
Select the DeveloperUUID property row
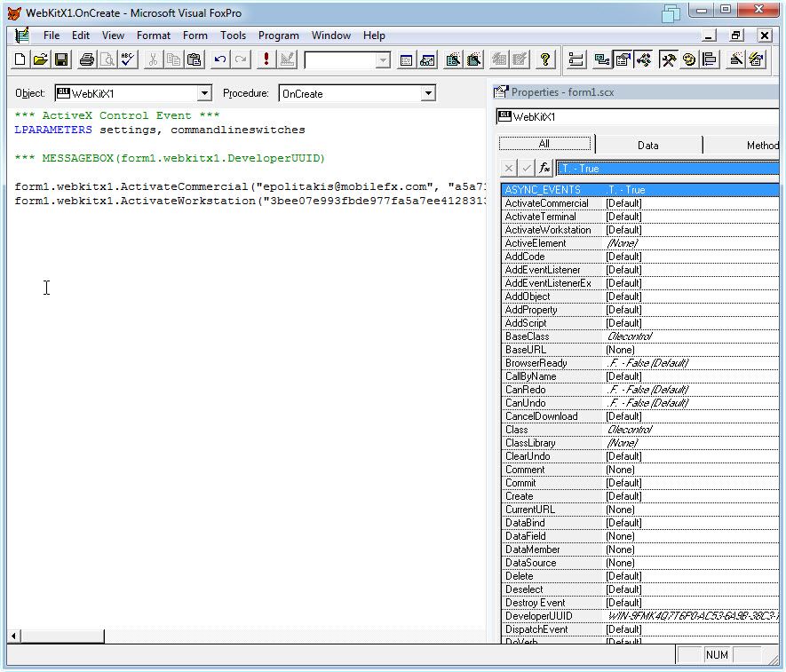640,616
